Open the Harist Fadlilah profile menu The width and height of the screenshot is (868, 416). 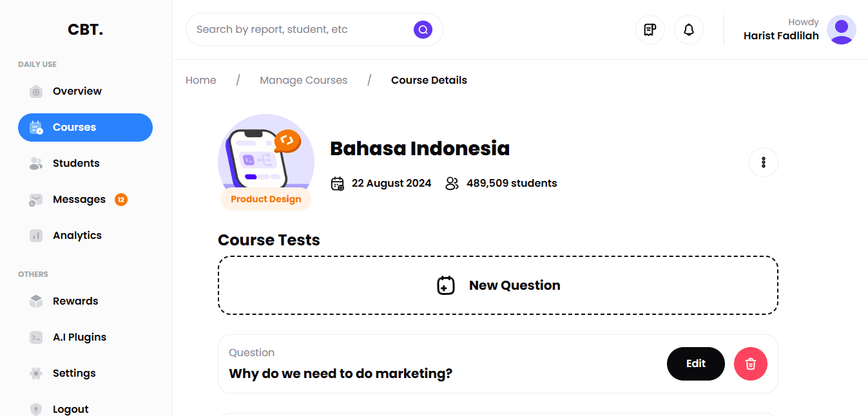click(x=842, y=30)
